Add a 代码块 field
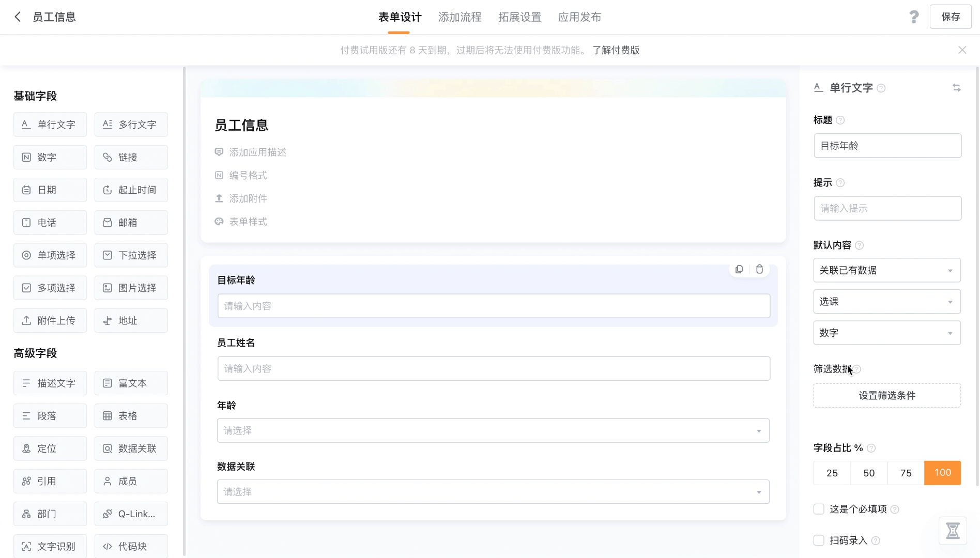The image size is (980, 558). coord(131,546)
